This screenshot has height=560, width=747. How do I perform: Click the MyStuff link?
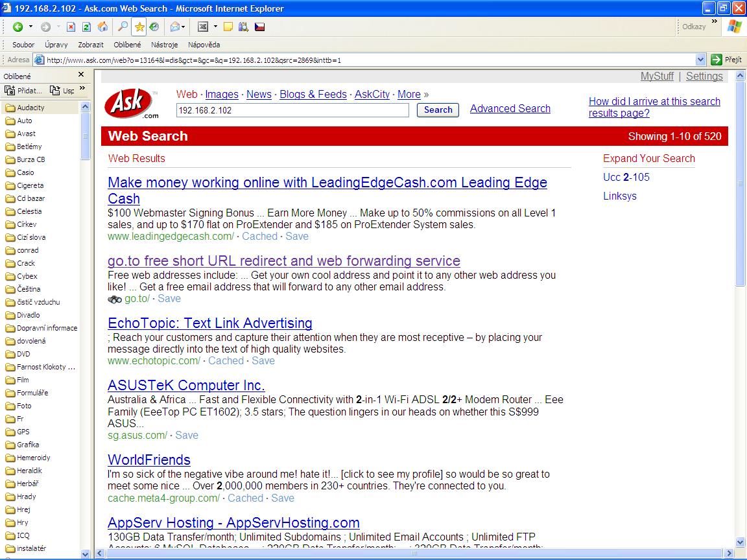(x=657, y=76)
